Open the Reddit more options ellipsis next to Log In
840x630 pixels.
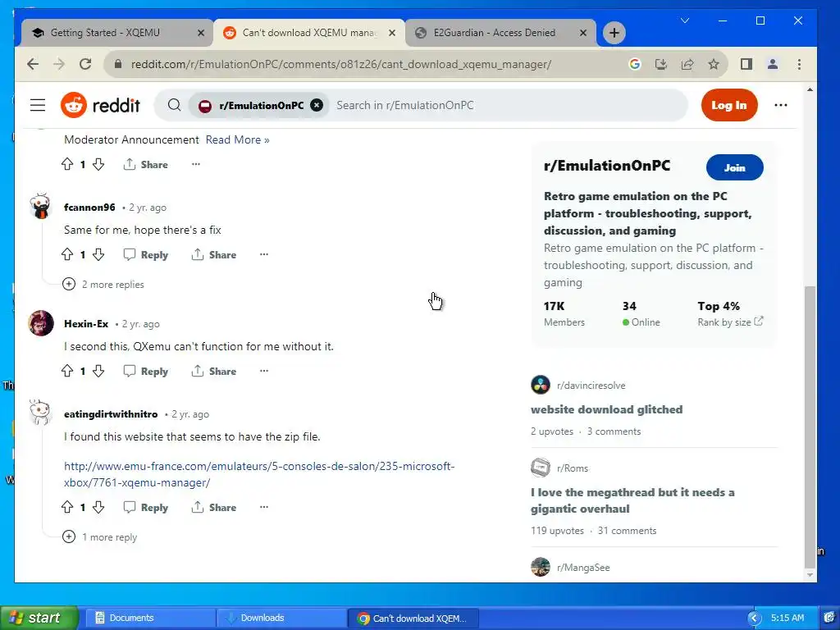point(781,105)
